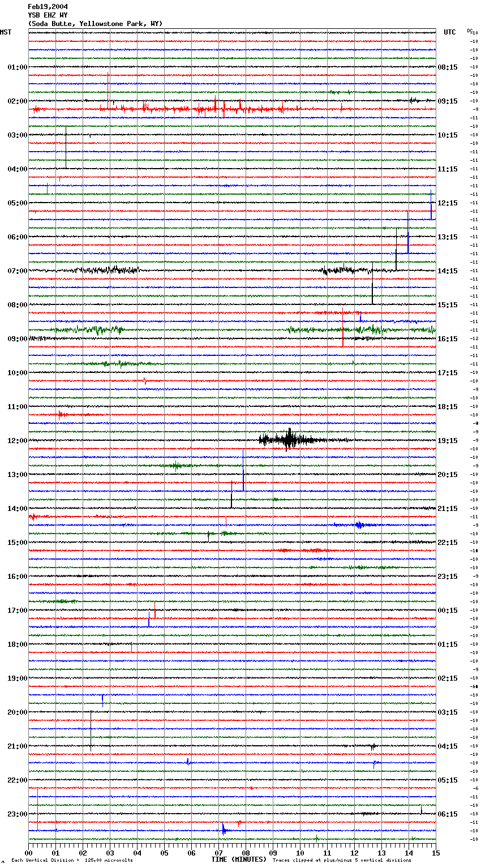Screen dimensions: 481x868
Task: Click the 'UTC' time zone label
Action: click(450, 32)
